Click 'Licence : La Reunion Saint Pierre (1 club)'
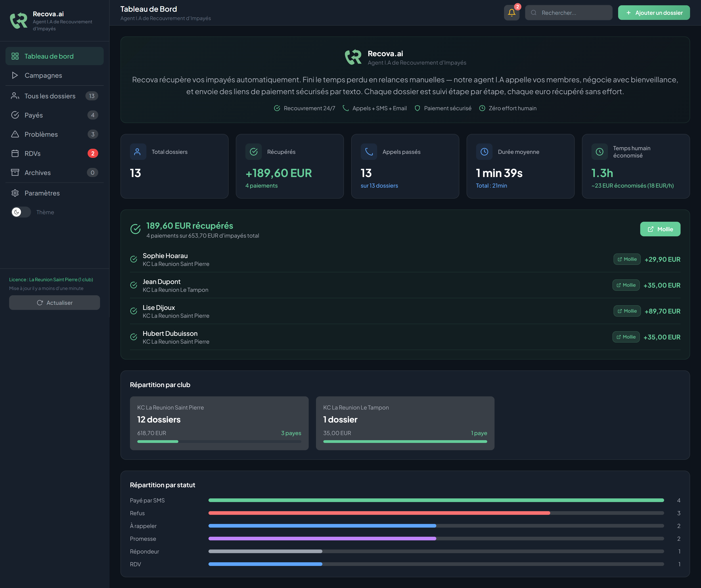The height and width of the screenshot is (588, 701). pos(51,280)
